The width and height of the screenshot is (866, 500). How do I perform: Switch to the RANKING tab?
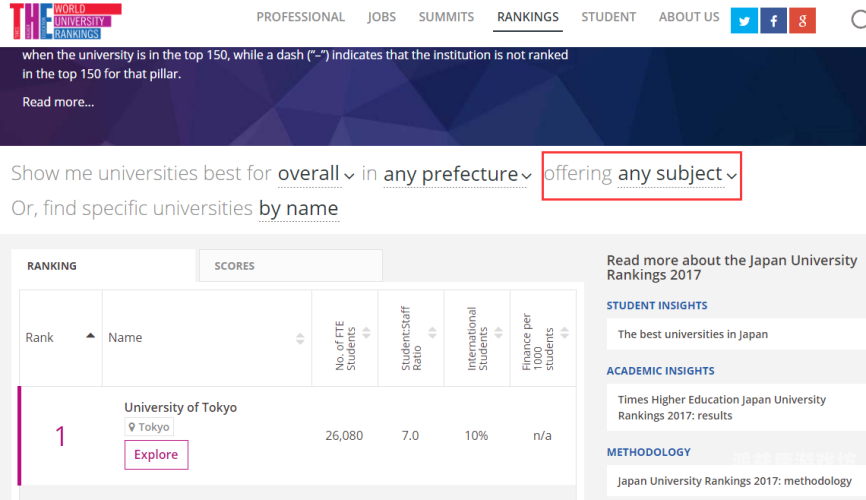click(103, 266)
